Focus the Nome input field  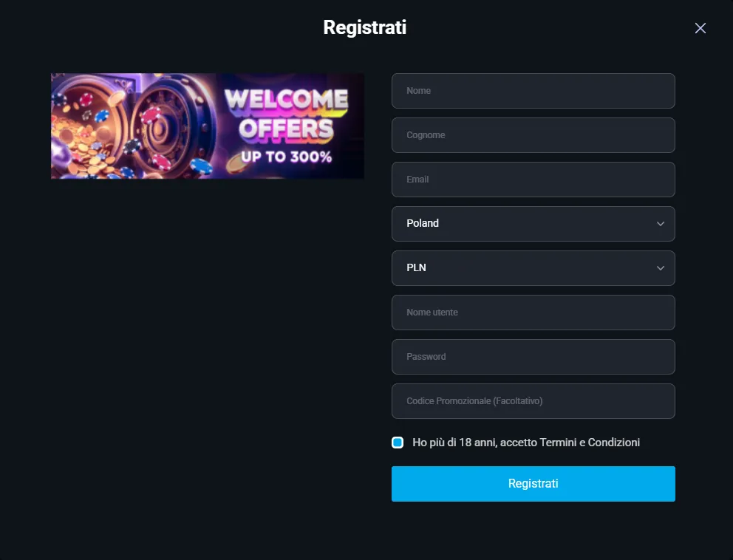[x=533, y=91]
